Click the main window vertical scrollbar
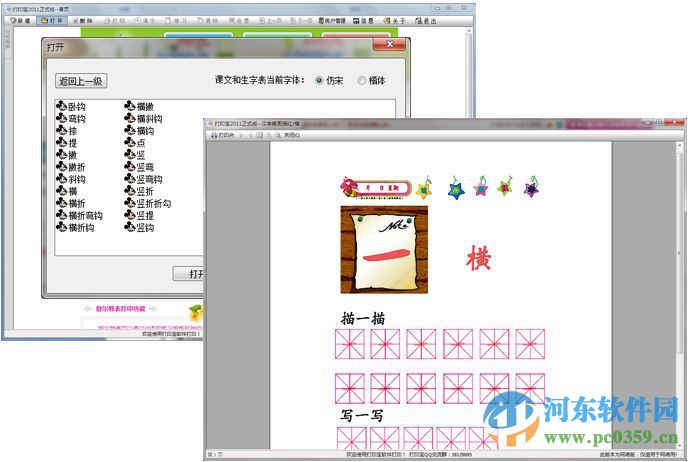 click(469, 72)
